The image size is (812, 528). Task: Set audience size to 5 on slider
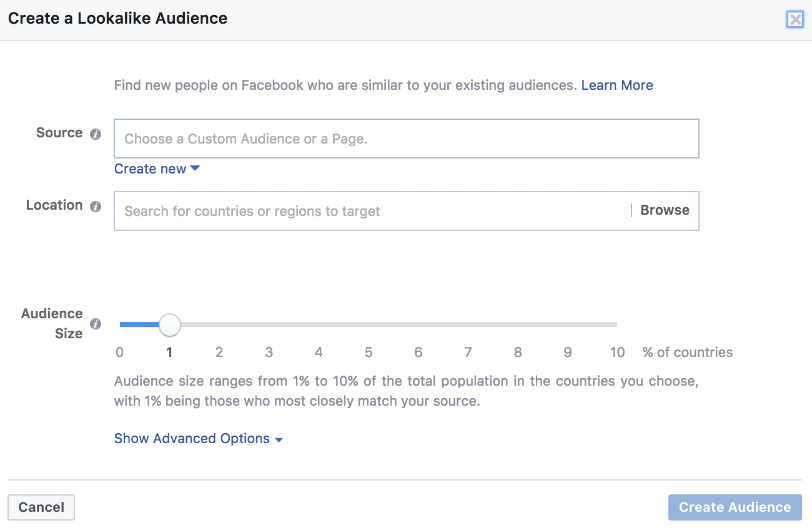coord(369,325)
